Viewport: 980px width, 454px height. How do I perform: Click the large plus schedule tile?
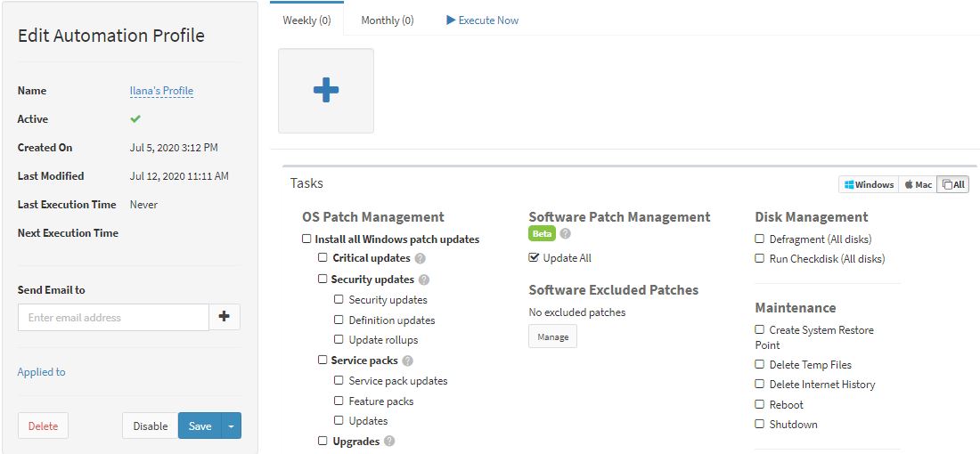(325, 91)
